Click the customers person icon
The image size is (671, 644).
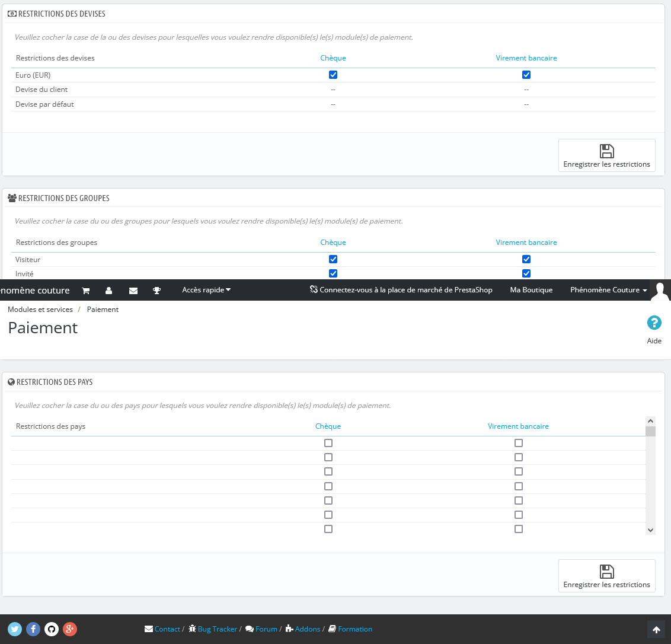coord(108,291)
